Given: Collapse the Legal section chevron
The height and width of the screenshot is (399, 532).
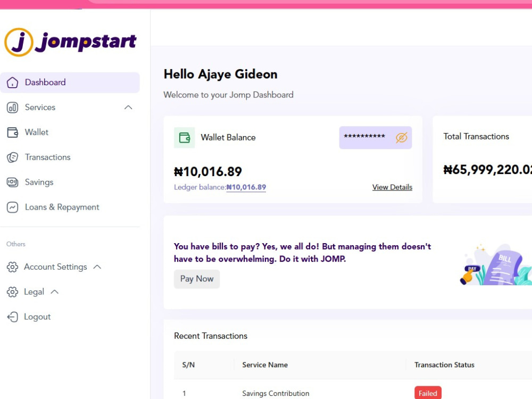Looking at the screenshot, I should (x=55, y=292).
